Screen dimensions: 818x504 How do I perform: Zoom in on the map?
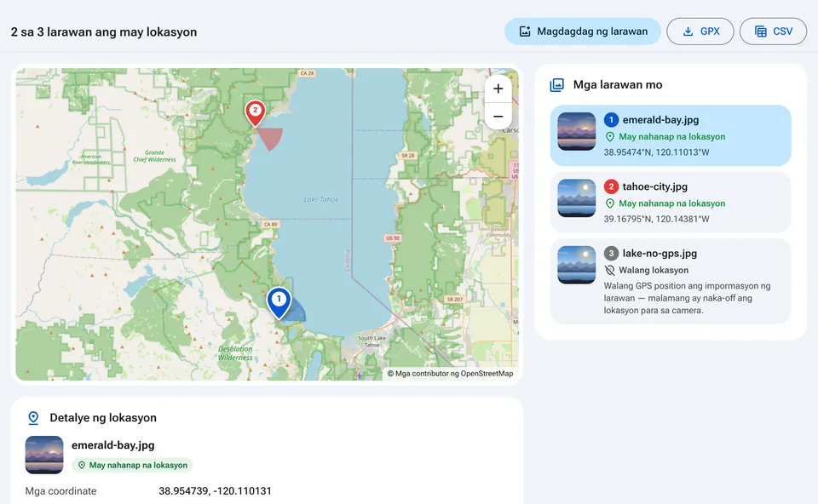[498, 89]
